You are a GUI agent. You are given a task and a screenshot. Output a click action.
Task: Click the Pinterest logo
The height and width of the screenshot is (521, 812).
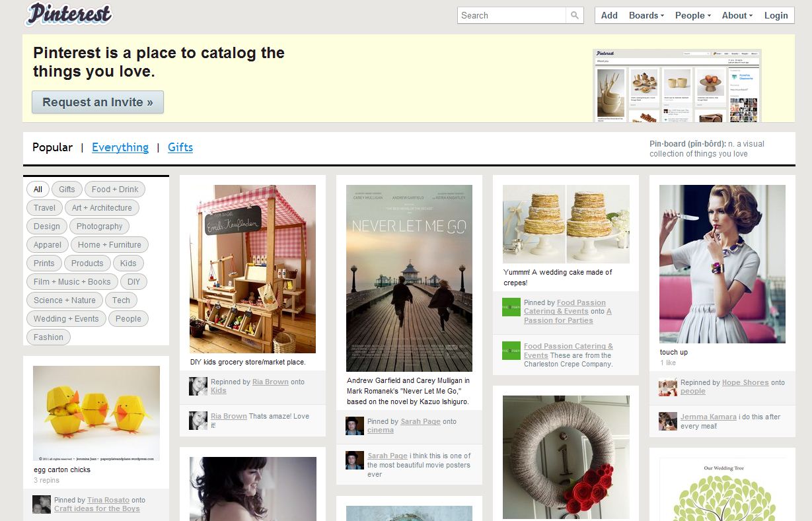tap(69, 14)
